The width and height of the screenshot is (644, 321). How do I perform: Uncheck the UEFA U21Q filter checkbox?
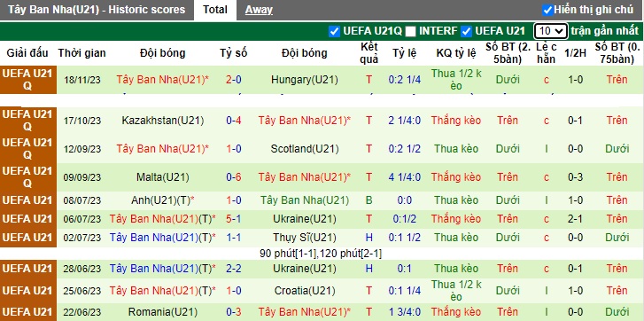coord(334,31)
